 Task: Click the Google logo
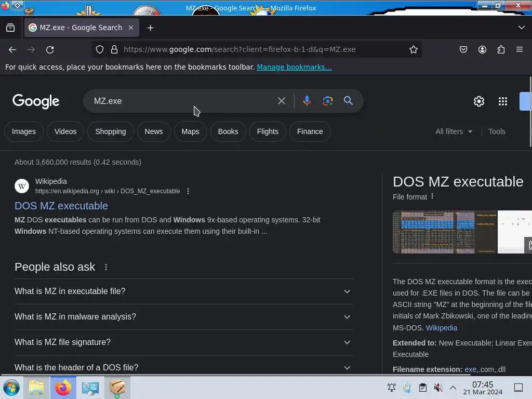click(x=36, y=101)
